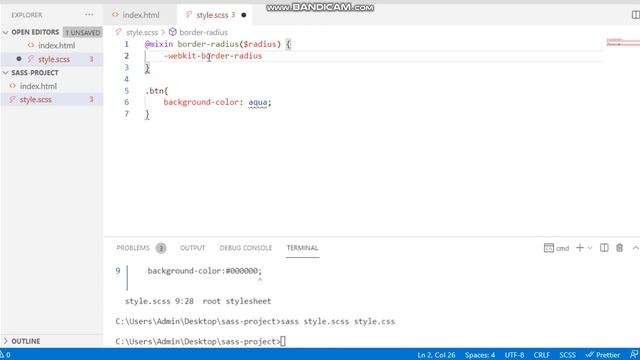Click the unsaved dot on the style.scss tab

(x=244, y=15)
